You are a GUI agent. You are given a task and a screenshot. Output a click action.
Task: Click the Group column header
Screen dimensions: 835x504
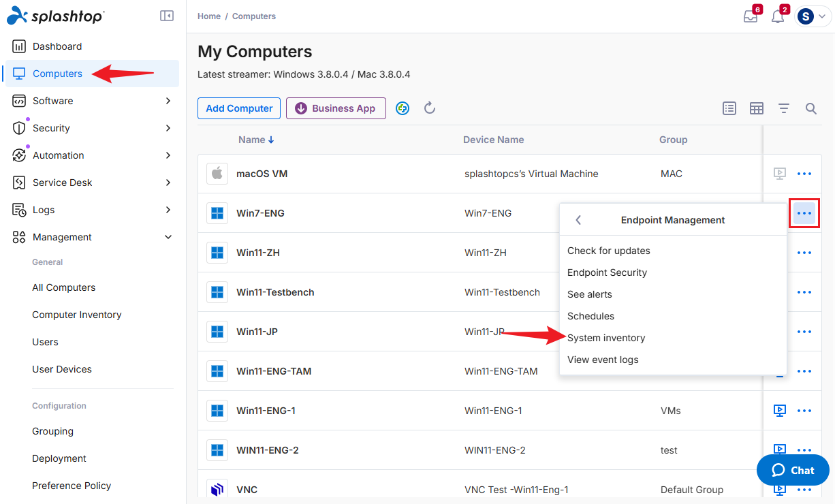point(674,140)
